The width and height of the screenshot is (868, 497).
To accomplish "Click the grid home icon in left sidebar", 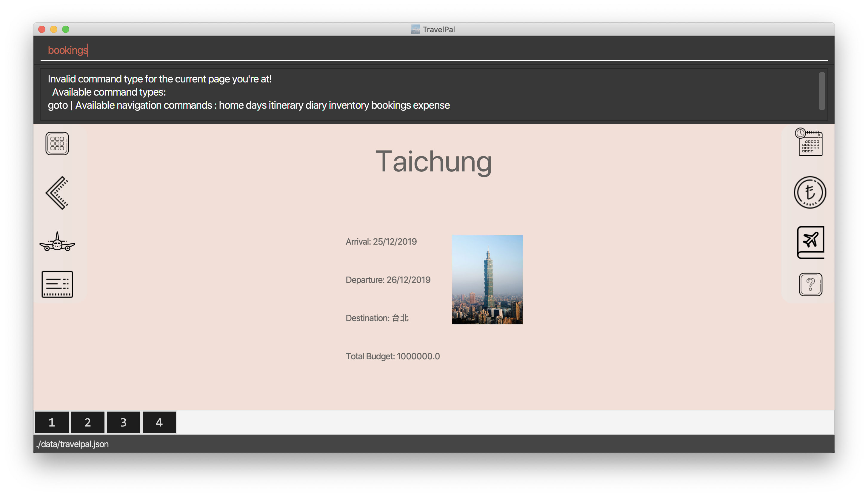I will [57, 143].
